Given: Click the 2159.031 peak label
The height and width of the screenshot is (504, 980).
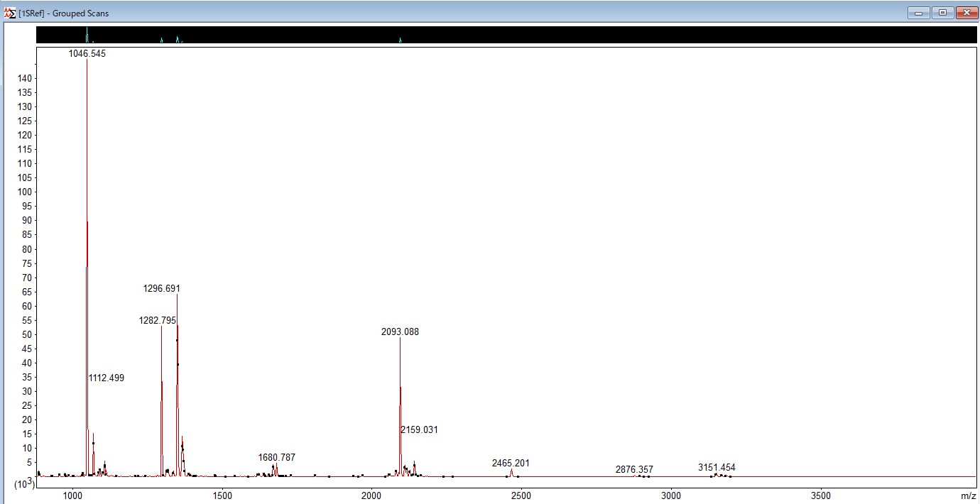Looking at the screenshot, I should click(x=419, y=430).
